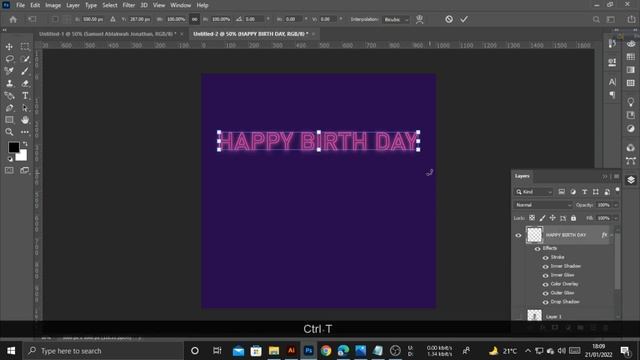Collapse the Layers panel with double arrows
This screenshot has height=360, width=640.
[605, 176]
